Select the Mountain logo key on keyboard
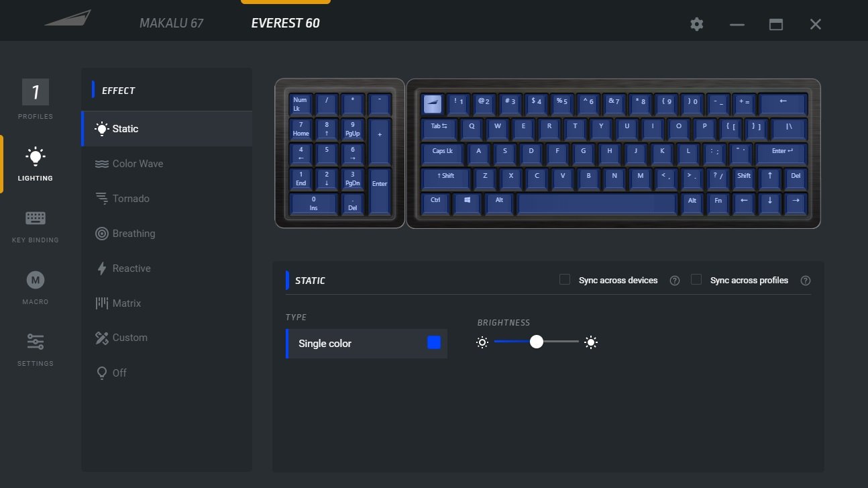This screenshot has width=868, height=488. (433, 103)
